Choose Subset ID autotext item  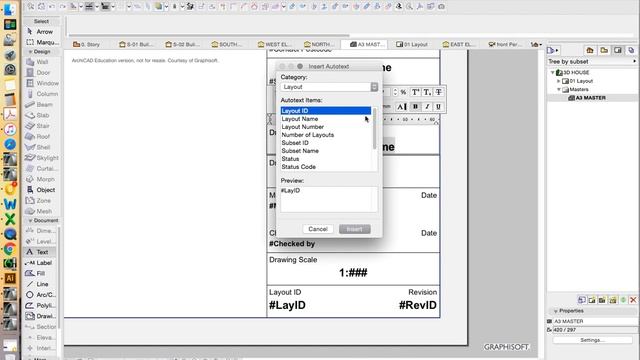(x=295, y=143)
